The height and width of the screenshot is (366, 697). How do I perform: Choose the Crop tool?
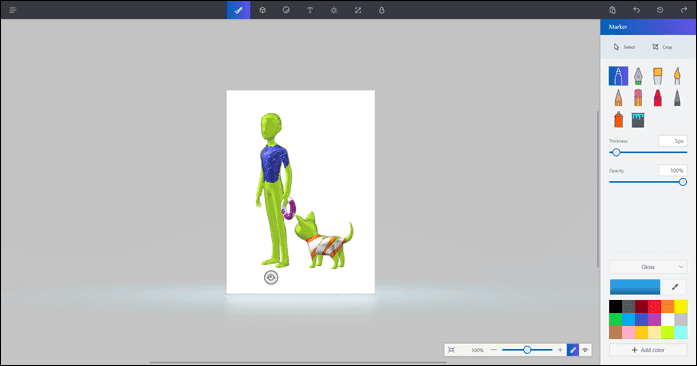(662, 47)
